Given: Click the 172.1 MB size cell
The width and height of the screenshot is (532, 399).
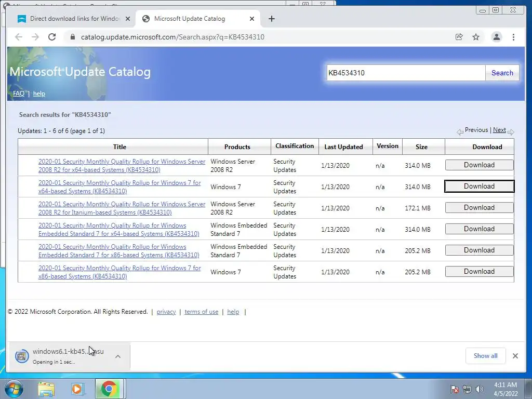Looking at the screenshot, I should click(417, 208).
